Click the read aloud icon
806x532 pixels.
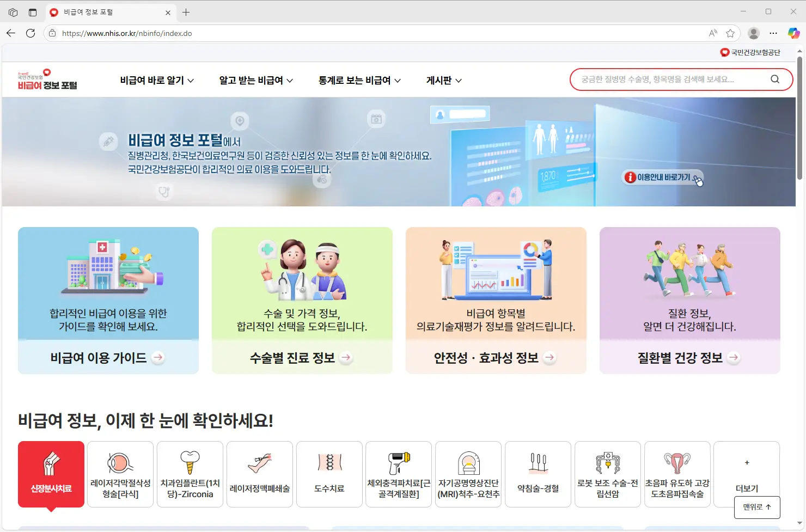click(713, 33)
